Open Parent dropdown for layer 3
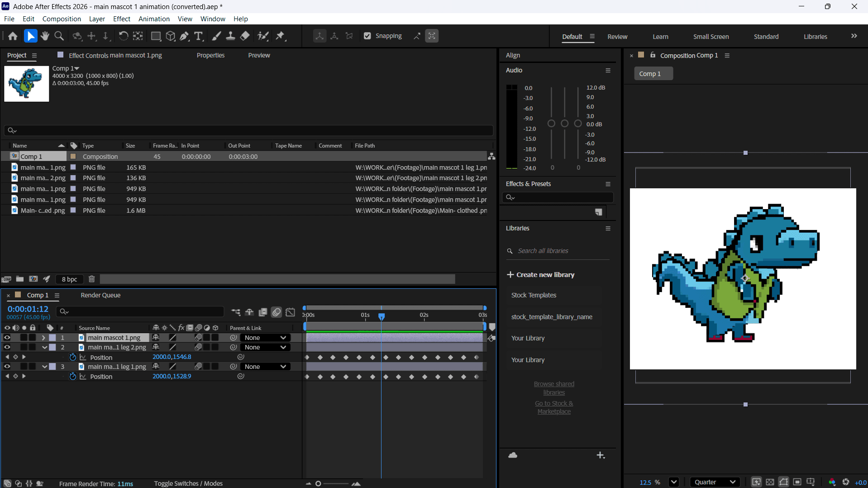The width and height of the screenshot is (868, 488). tap(265, 367)
